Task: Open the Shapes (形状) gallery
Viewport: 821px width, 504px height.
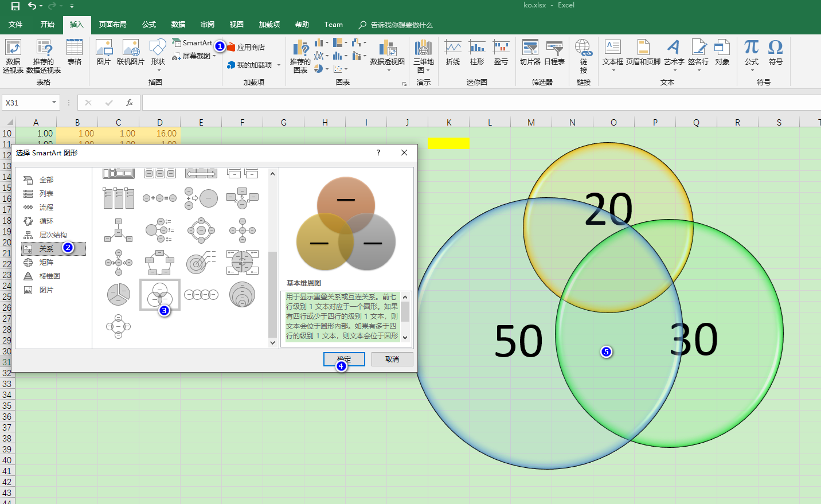Action: [158, 55]
